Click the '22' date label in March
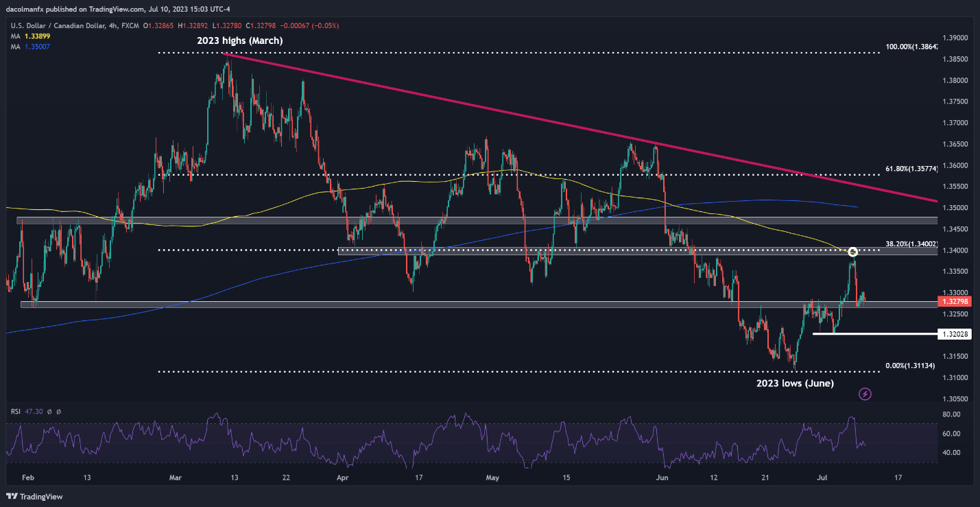Viewport: 980px width, 507px height. pyautogui.click(x=285, y=476)
